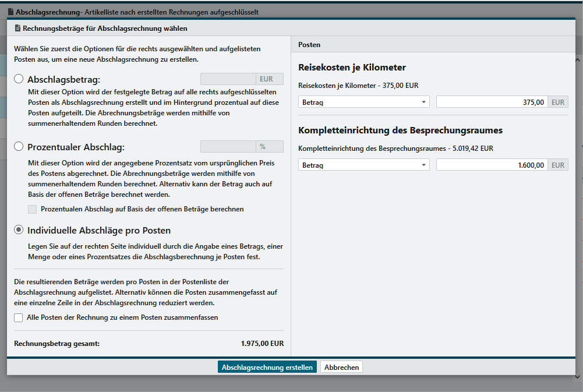Focus the 1.600,00 amount input
Image resolution: width=583 pixels, height=392 pixels.
[492, 165]
